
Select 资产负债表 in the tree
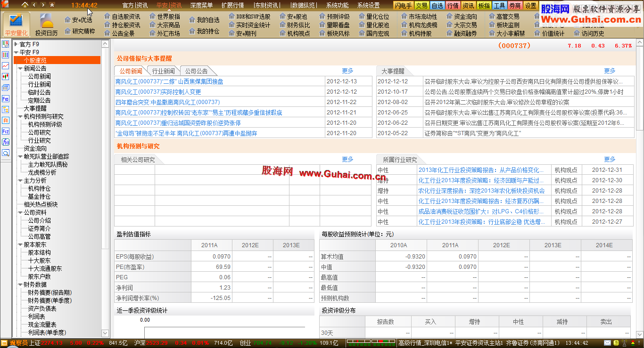coord(42,308)
